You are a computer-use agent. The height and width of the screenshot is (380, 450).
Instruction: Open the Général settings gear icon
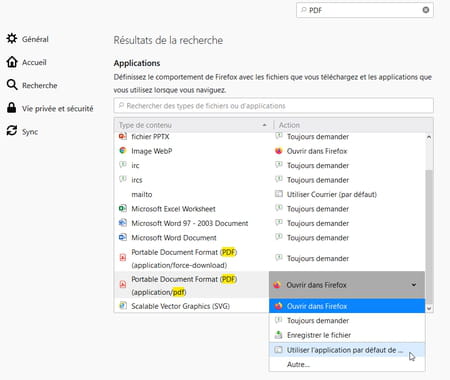point(12,39)
